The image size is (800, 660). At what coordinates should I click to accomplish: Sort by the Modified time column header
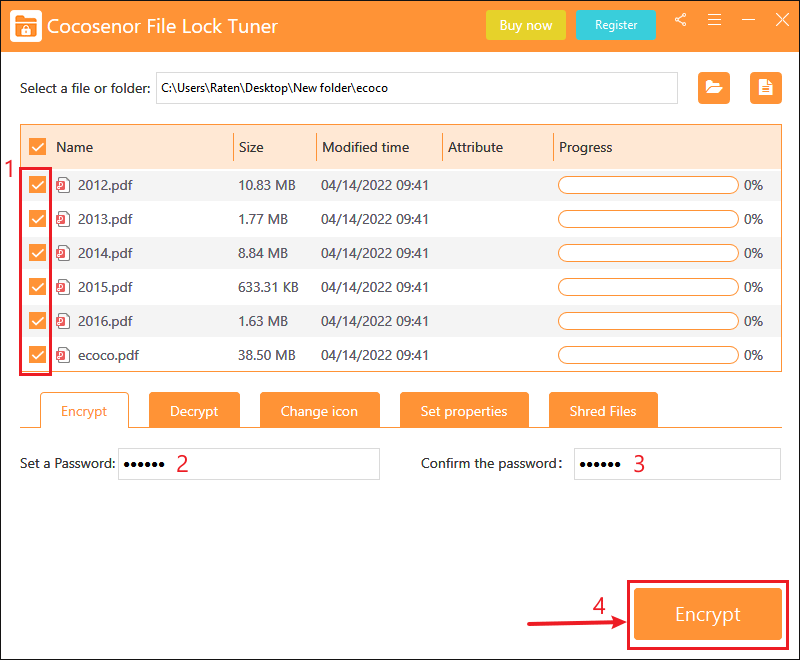pyautogui.click(x=365, y=147)
